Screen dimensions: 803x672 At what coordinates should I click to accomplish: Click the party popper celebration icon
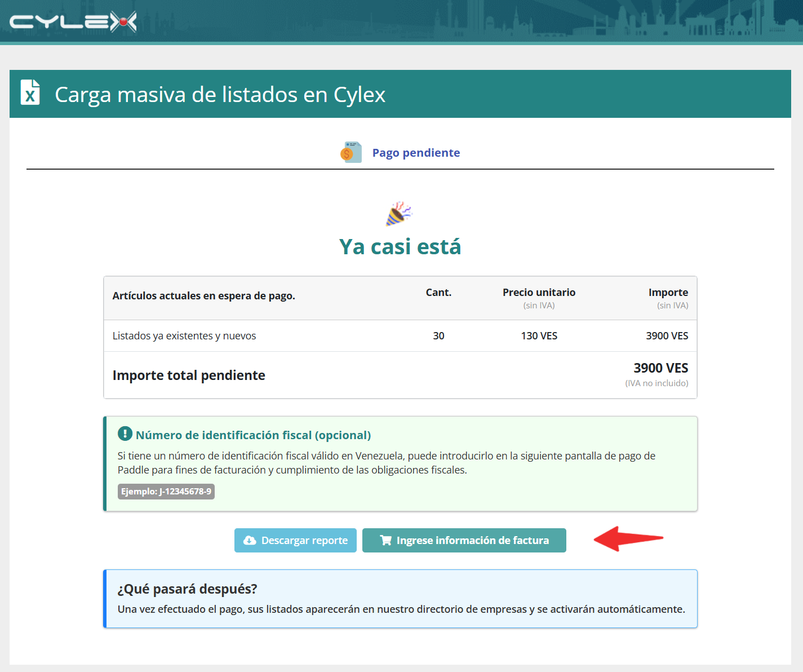pos(399,214)
